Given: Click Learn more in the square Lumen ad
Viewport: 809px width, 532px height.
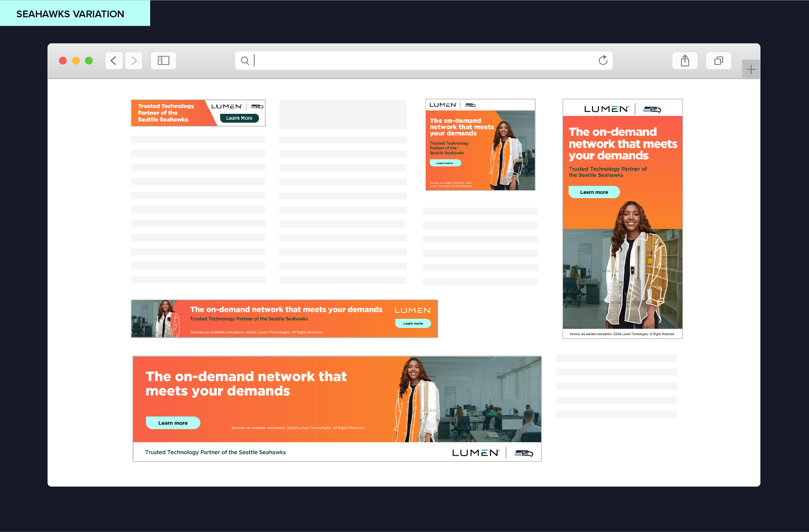Looking at the screenshot, I should click(445, 163).
